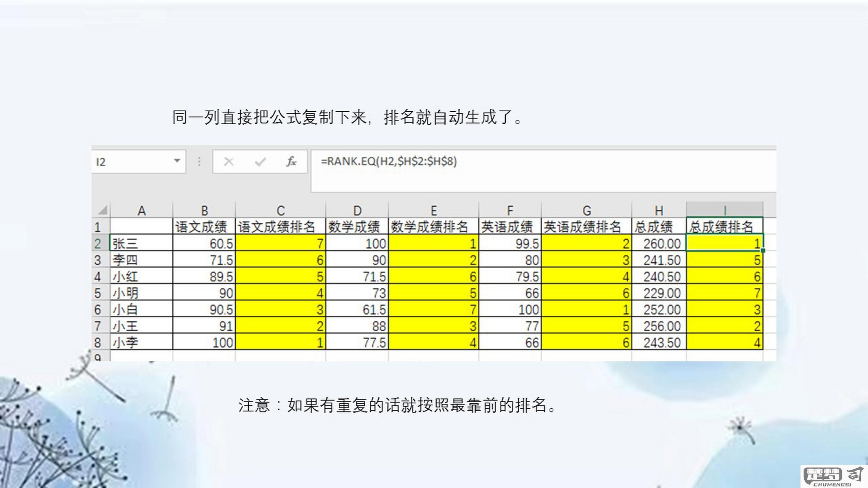Click the formula bar cancel X icon
Image resolution: width=868 pixels, height=488 pixels.
click(x=229, y=162)
